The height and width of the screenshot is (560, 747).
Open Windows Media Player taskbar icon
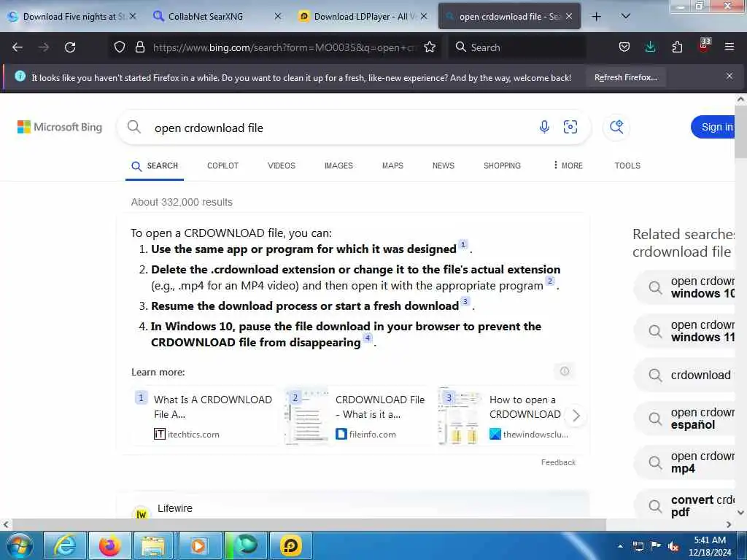click(x=198, y=545)
